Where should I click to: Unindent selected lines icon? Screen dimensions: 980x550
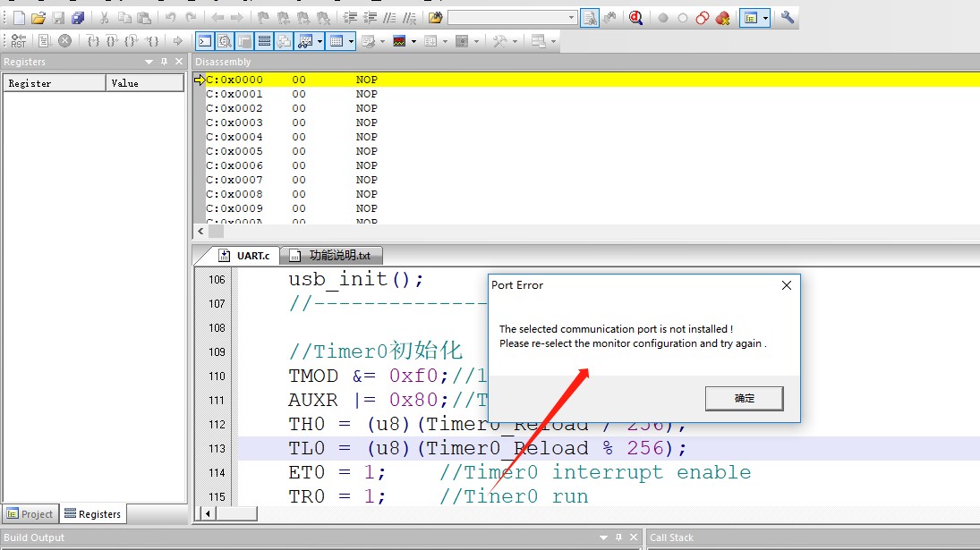370,18
